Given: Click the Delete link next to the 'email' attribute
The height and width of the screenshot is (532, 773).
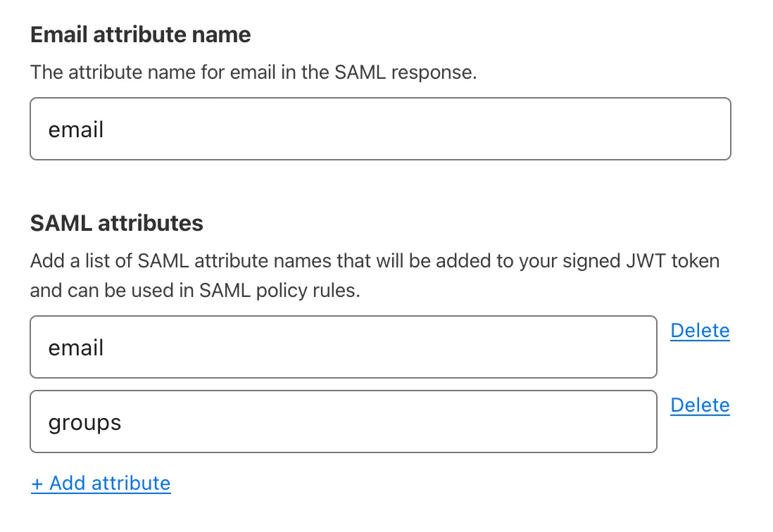Looking at the screenshot, I should click(x=700, y=330).
